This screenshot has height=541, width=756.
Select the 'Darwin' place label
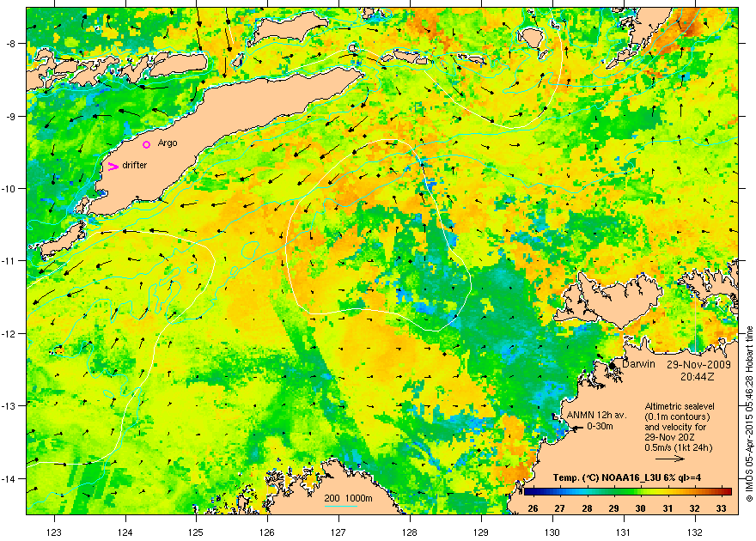click(x=638, y=364)
